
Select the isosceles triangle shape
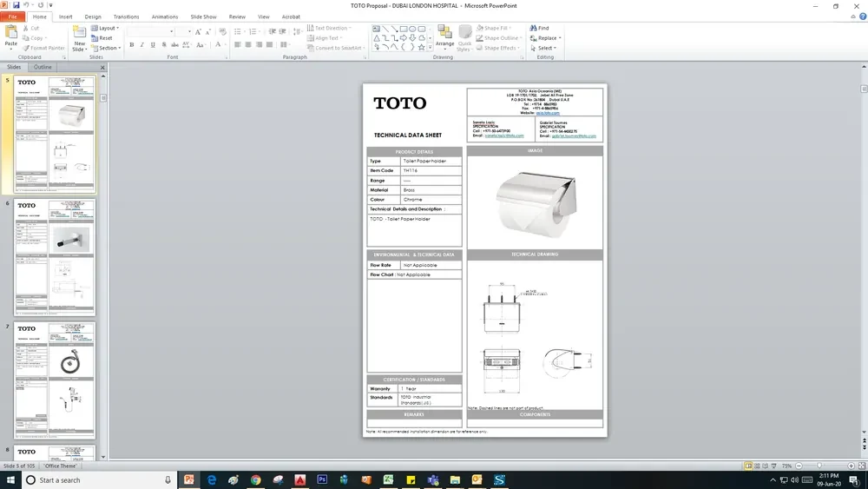[x=377, y=38]
